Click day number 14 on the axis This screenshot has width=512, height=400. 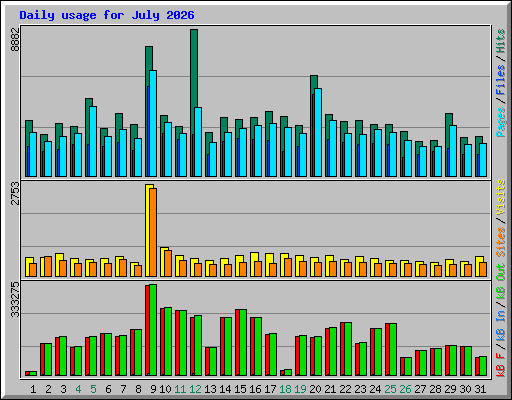225,389
